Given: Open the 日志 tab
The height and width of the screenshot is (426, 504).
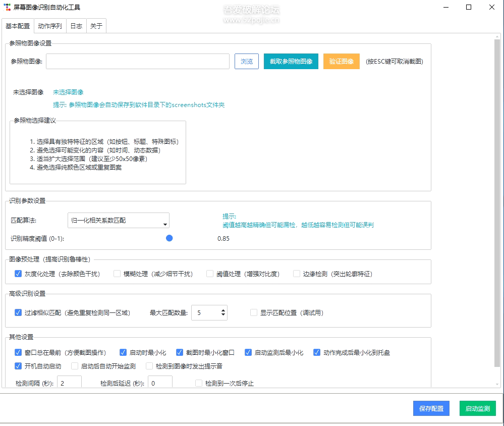Looking at the screenshot, I should point(76,25).
